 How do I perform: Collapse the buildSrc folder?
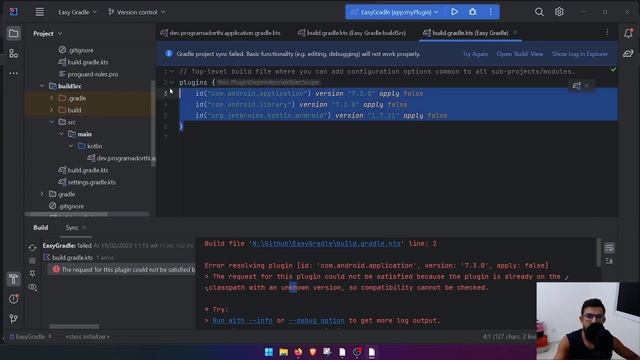coord(42,86)
